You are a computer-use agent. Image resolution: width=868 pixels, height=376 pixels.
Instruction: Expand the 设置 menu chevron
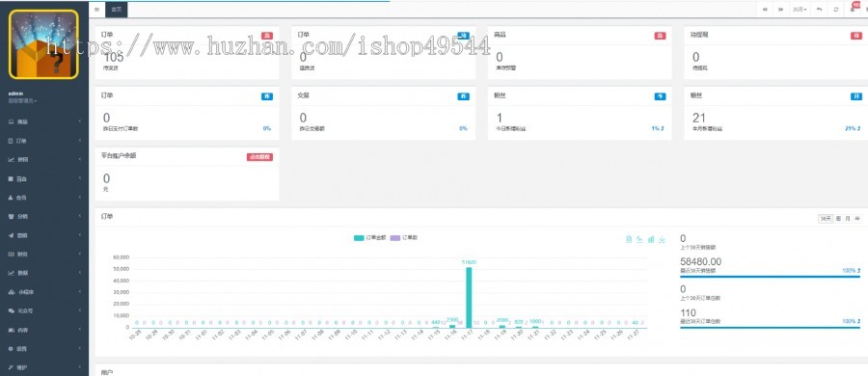(80, 348)
